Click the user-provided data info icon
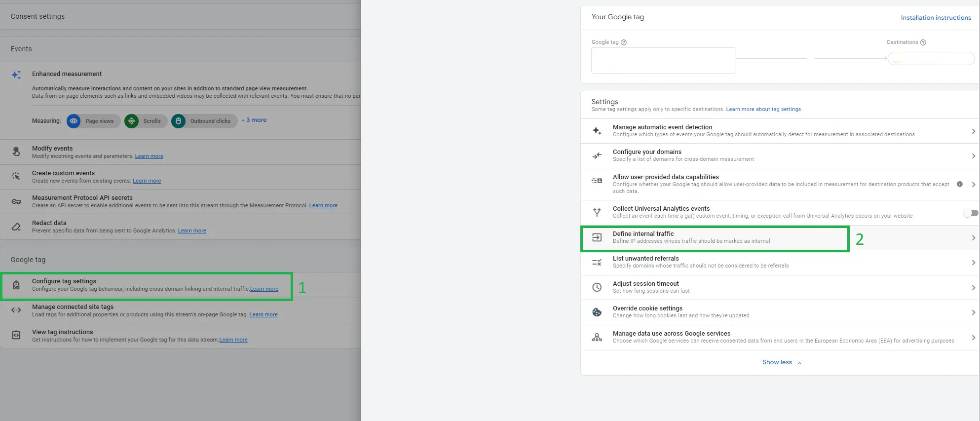This screenshot has height=421, width=980. 960,184
